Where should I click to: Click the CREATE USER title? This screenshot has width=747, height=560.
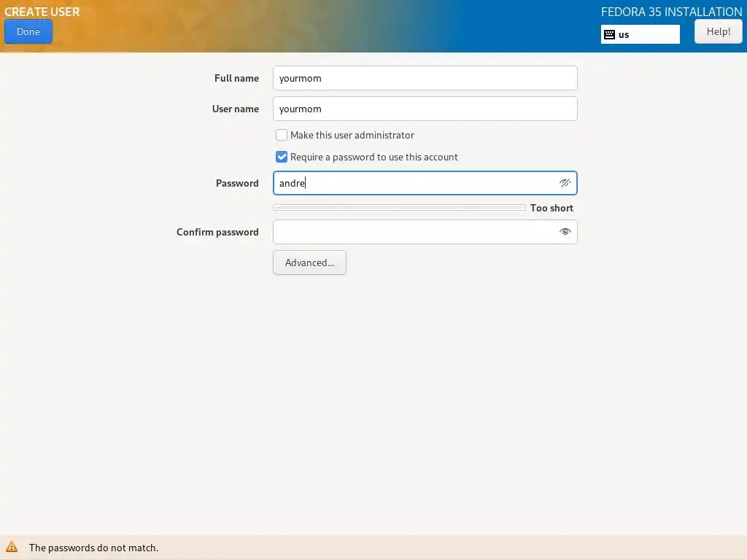[x=42, y=12]
